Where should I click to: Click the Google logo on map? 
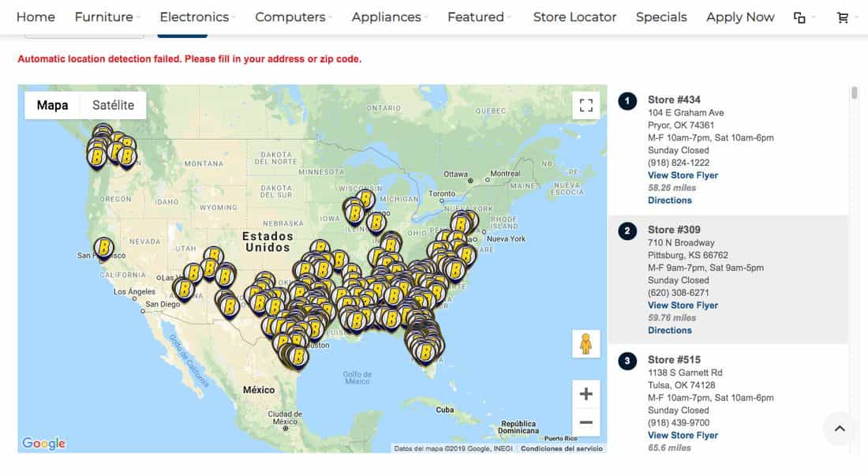tap(43, 444)
